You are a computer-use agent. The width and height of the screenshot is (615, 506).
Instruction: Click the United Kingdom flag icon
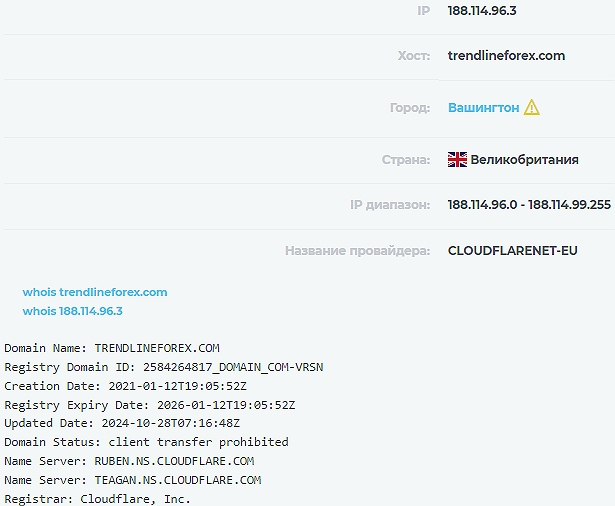pos(457,160)
